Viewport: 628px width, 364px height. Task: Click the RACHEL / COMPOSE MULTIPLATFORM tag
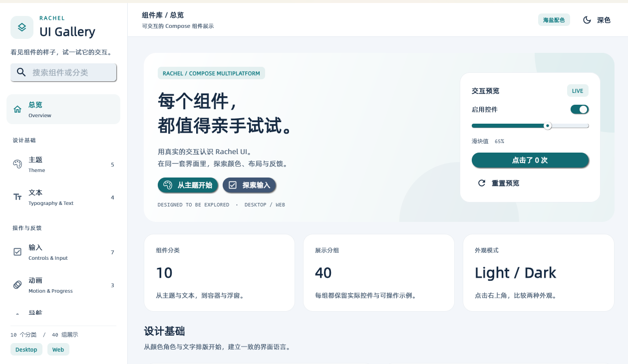211,73
